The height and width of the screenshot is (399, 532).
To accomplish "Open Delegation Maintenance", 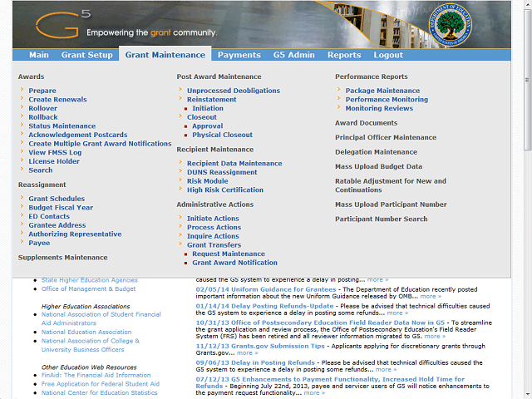I will (376, 152).
